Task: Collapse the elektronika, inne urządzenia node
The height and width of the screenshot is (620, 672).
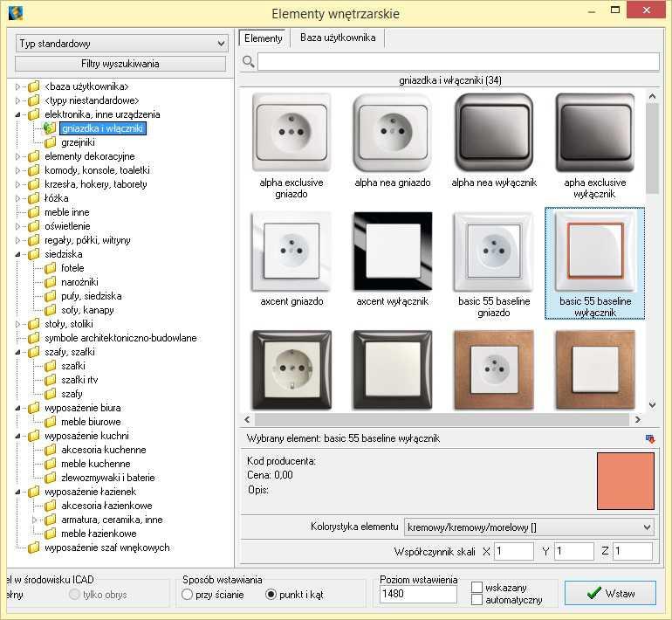Action: 17,114
